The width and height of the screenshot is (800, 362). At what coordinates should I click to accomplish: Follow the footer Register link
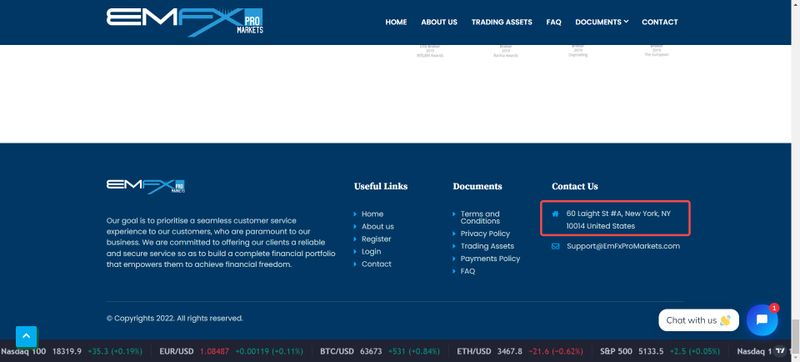coord(377,239)
